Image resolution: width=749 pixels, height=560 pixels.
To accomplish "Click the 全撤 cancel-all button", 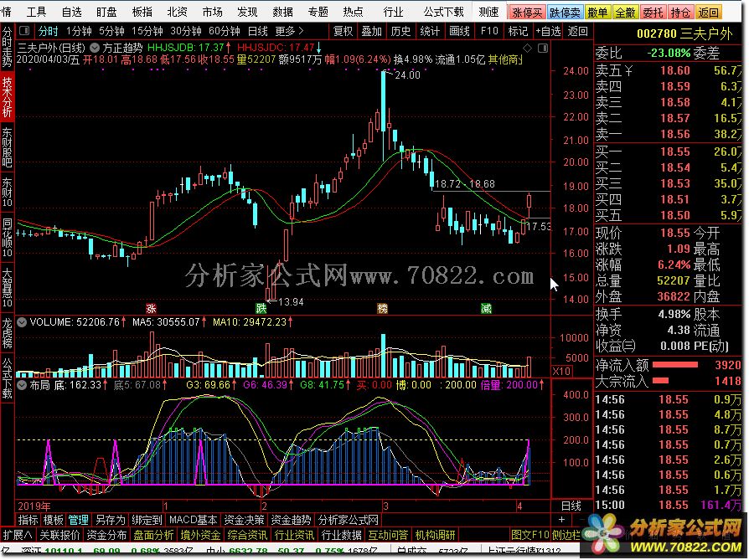I will click(625, 13).
